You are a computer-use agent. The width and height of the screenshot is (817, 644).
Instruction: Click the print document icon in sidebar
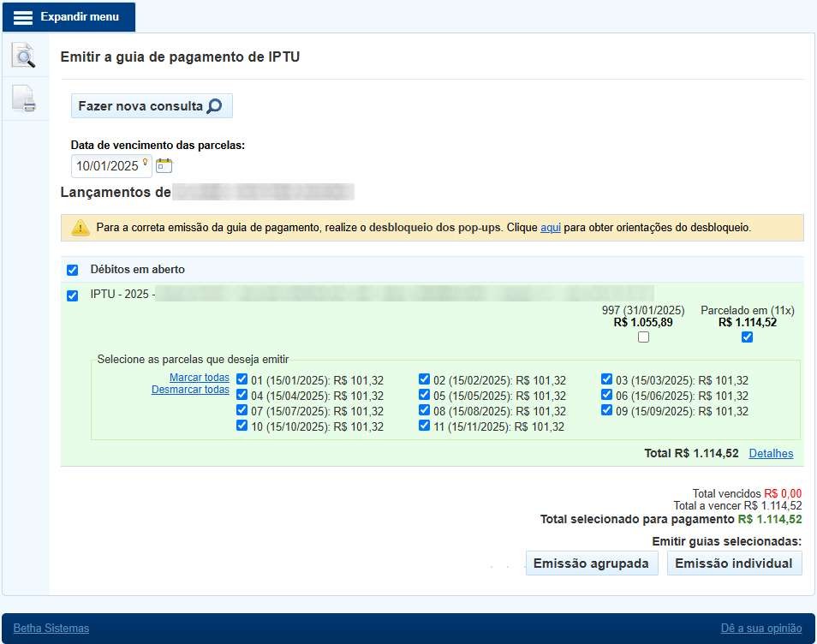[24, 99]
